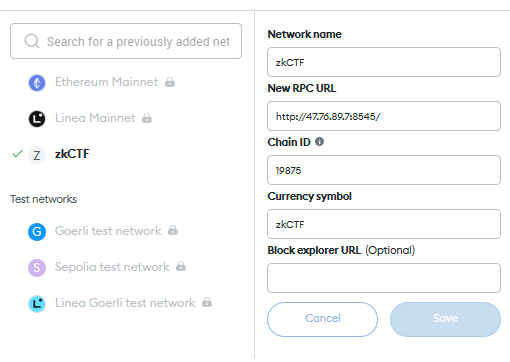510x362 pixels.
Task: Click into the New RPC URL field
Action: tap(384, 116)
